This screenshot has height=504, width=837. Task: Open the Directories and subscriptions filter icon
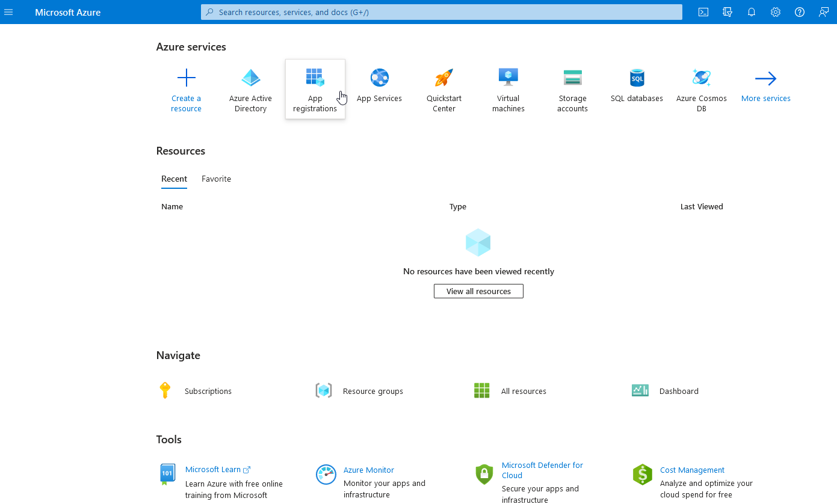coord(727,12)
